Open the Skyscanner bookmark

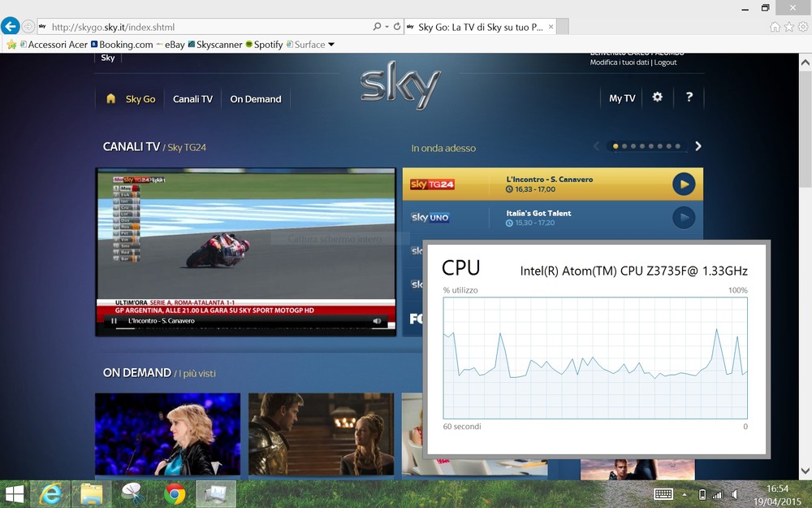(215, 45)
